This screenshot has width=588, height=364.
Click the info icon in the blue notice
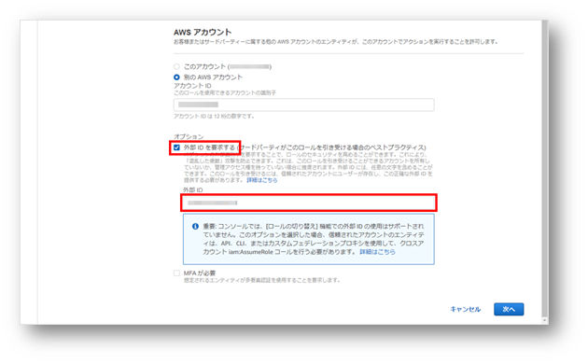195,227
